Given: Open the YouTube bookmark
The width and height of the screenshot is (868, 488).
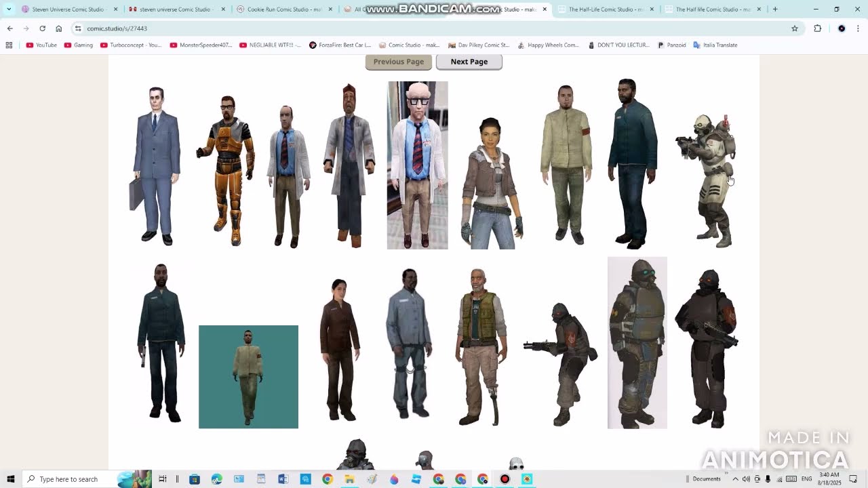Looking at the screenshot, I should (41, 45).
